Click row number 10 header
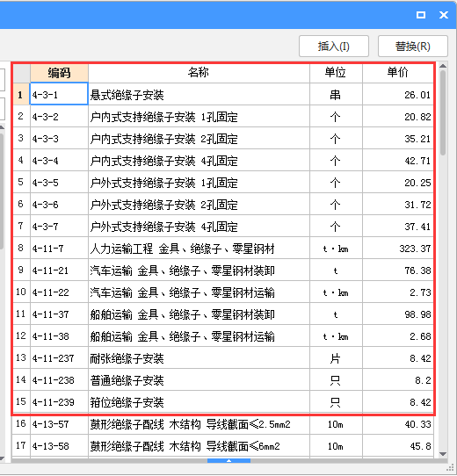The width and height of the screenshot is (457, 476). click(x=21, y=292)
